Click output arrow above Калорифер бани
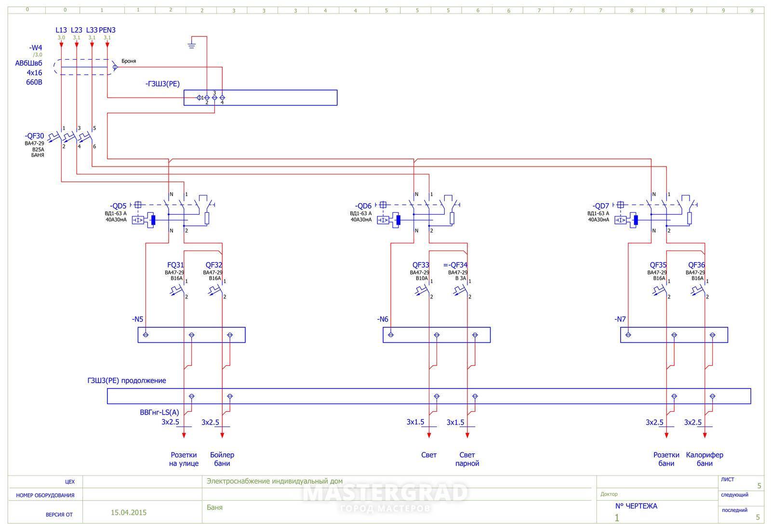 pyautogui.click(x=705, y=435)
